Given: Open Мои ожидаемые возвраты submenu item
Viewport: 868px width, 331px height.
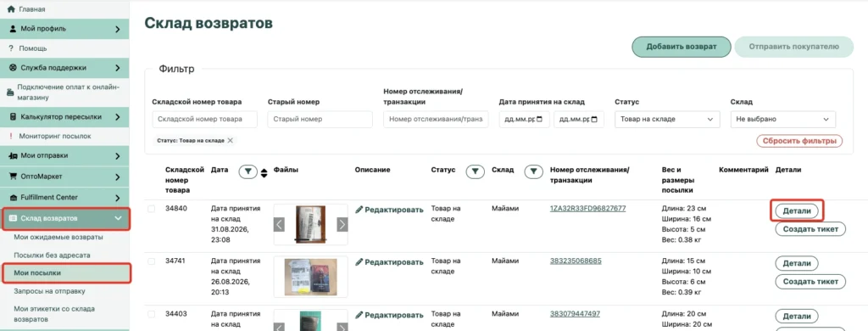Looking at the screenshot, I should click(58, 238).
